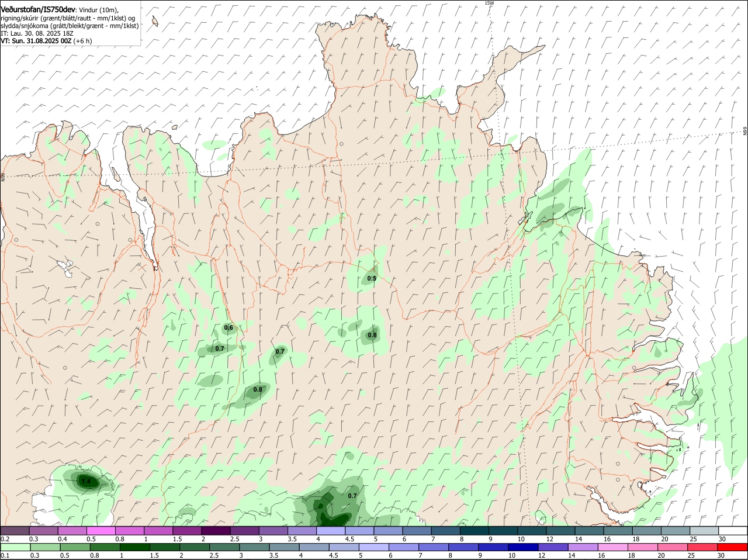Viewport: 748px width, 560px height.
Task: Pick the lower legend violet swatch labeled 14
Action: 584,547
